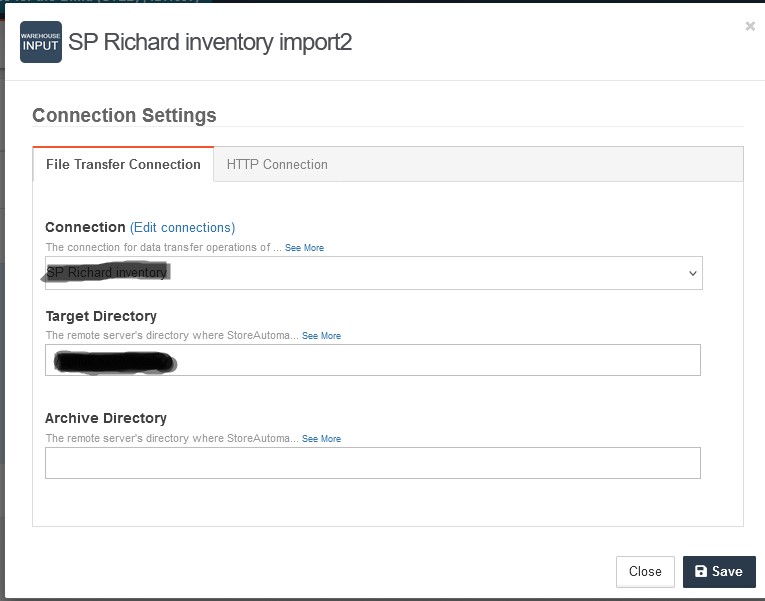765x601 pixels.
Task: Click the Target Directory label
Action: tap(101, 316)
